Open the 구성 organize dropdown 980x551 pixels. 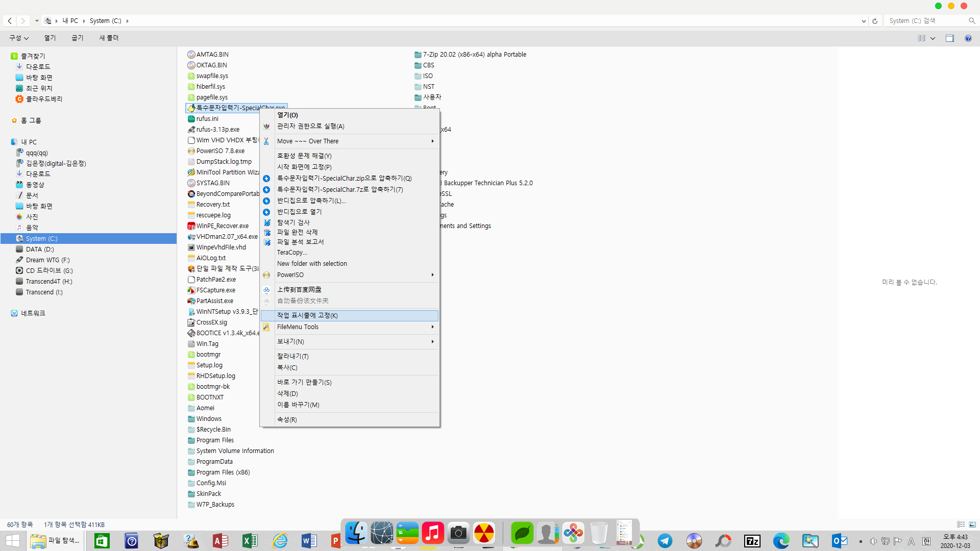(x=19, y=38)
